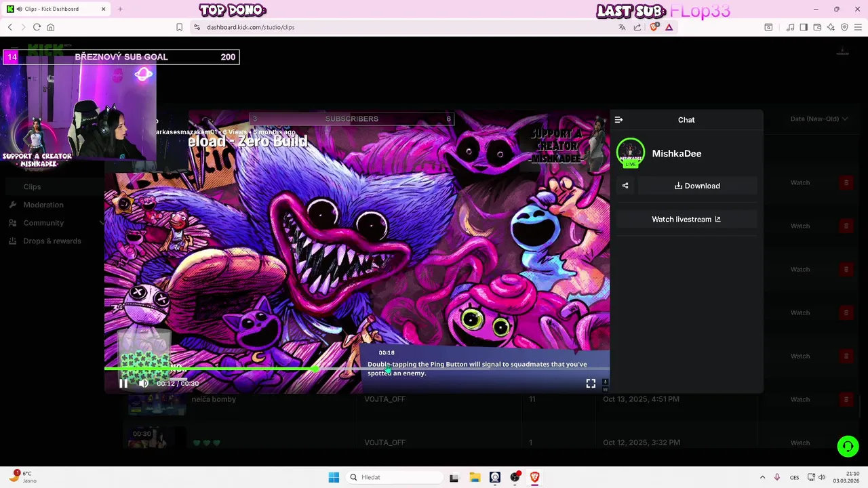The image size is (868, 488).
Task: Open Community in the sidebar
Action: point(43,223)
